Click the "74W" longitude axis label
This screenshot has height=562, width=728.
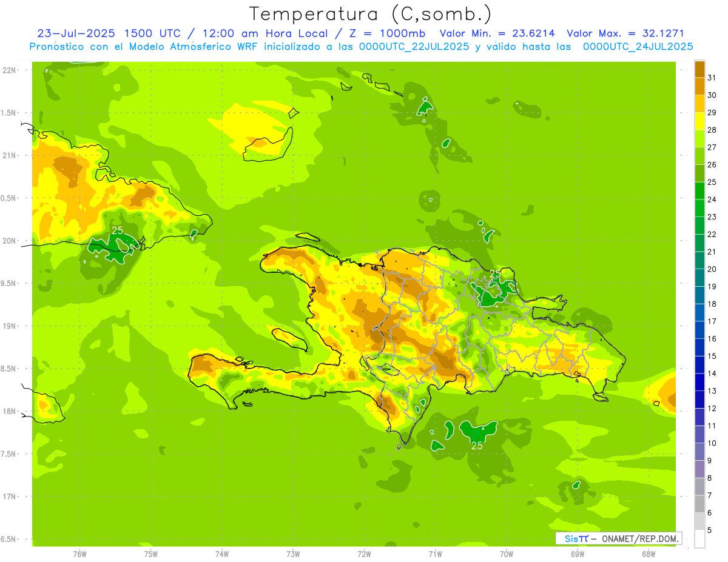pyautogui.click(x=221, y=554)
